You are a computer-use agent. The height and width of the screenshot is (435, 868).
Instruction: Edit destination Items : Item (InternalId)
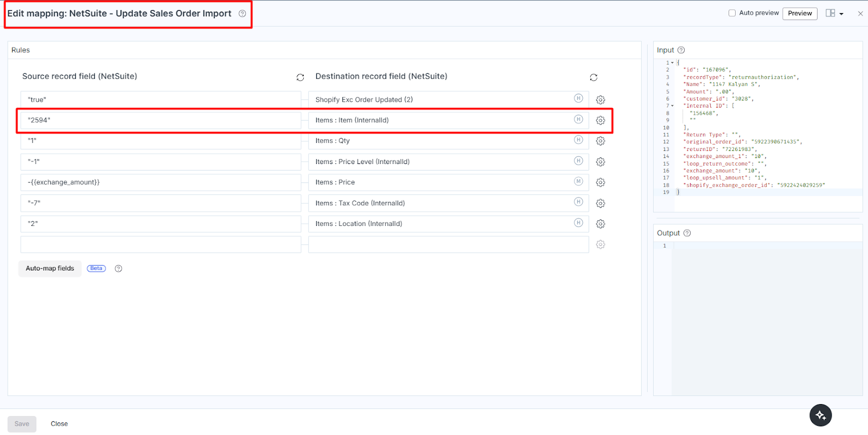pos(448,121)
